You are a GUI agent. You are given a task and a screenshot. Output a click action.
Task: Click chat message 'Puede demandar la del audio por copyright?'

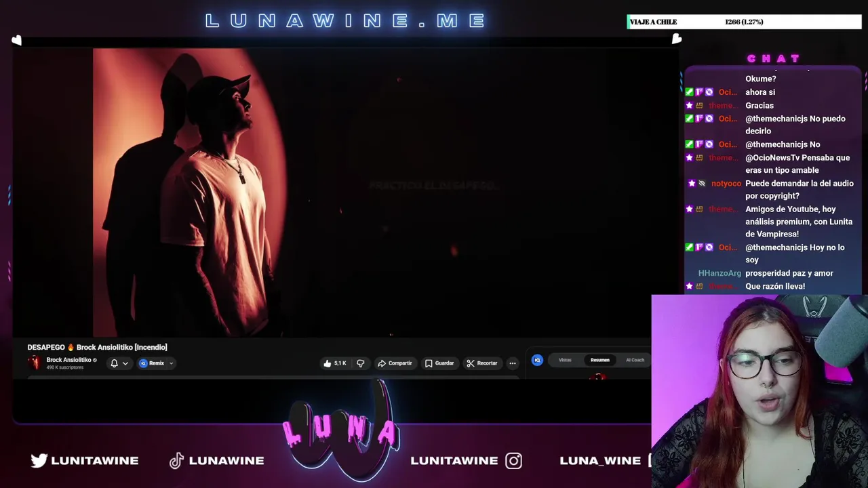point(800,190)
